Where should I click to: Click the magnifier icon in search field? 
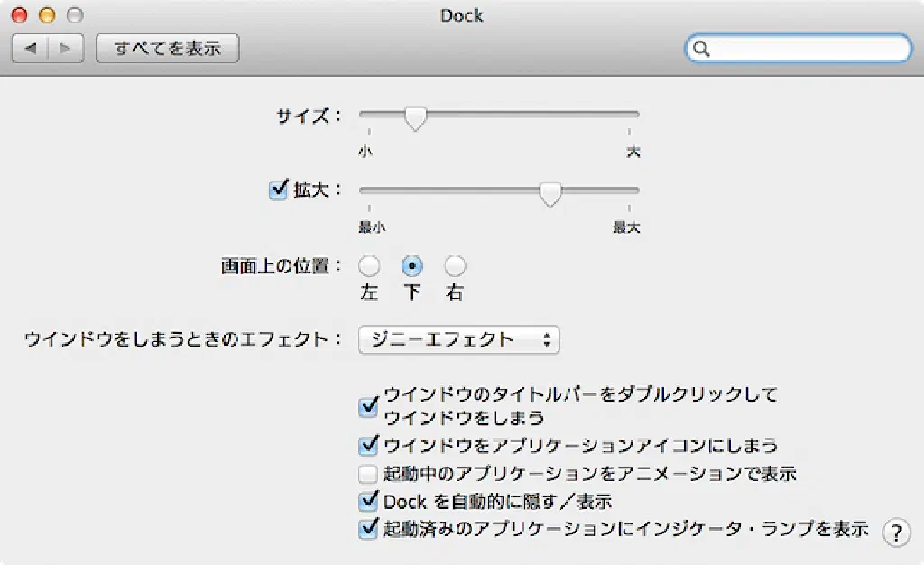click(x=702, y=49)
